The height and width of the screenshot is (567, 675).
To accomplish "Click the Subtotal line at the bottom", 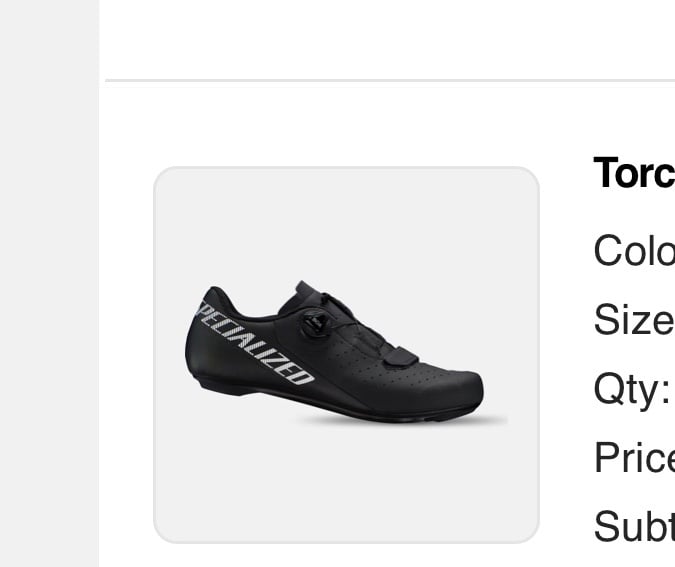I will click(x=634, y=526).
